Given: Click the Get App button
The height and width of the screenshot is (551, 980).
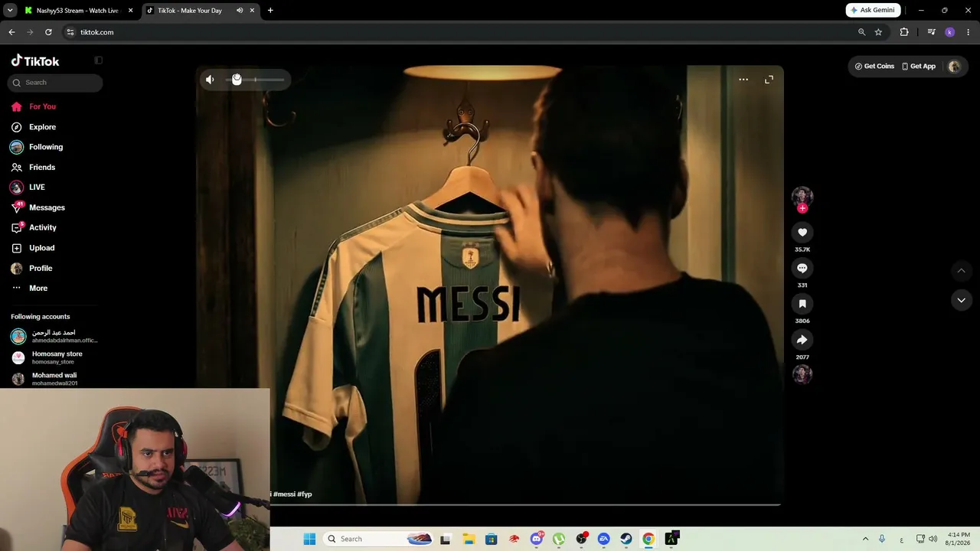Looking at the screenshot, I should [x=919, y=67].
